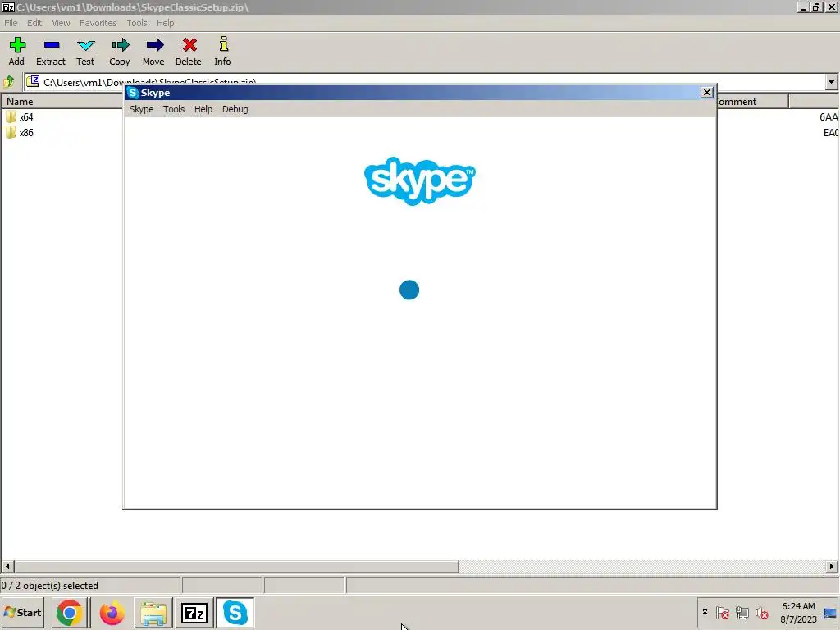Close the Skype window
Screen dimensions: 840x630
(706, 93)
